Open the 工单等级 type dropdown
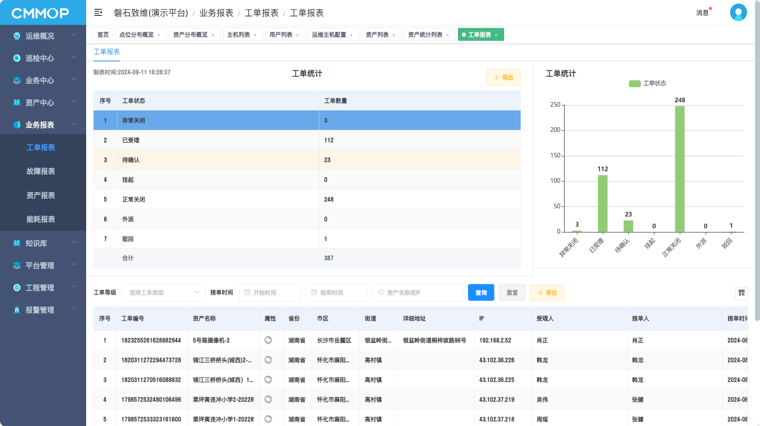 (164, 293)
